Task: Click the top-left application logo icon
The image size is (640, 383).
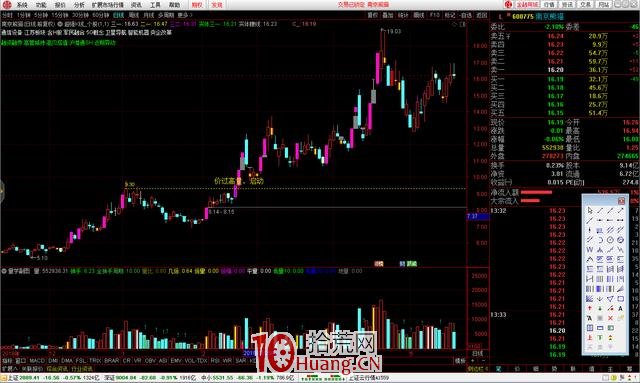Action: pos(7,4)
